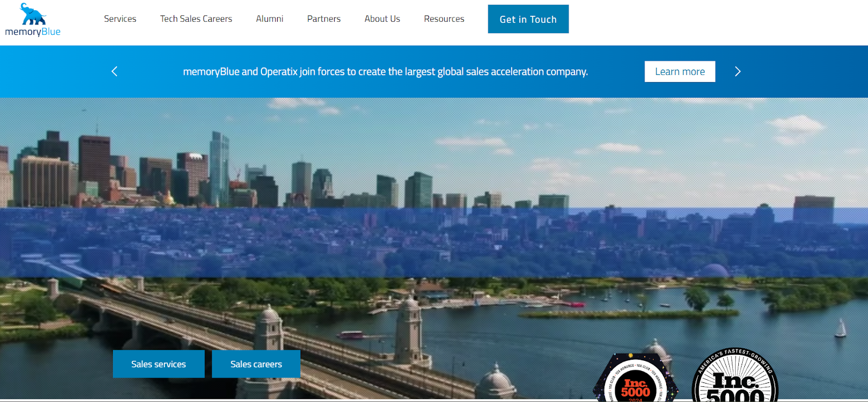The height and width of the screenshot is (402, 868).
Task: Open the About Us menu
Action: point(382,19)
